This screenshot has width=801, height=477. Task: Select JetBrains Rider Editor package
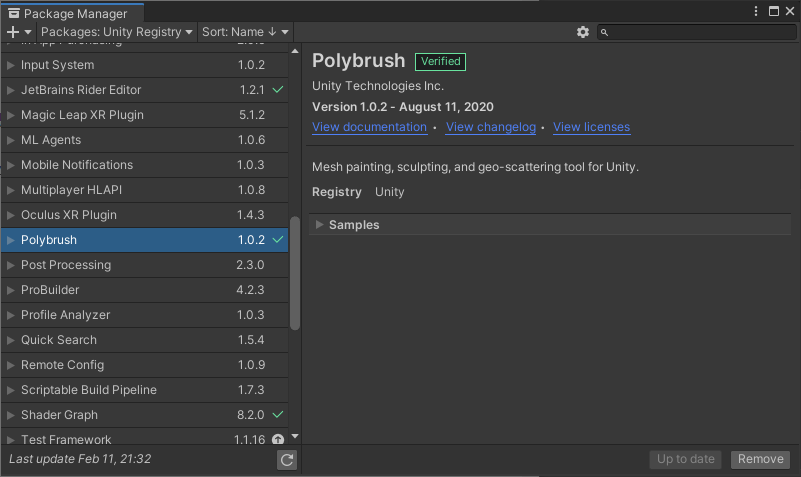coord(145,90)
